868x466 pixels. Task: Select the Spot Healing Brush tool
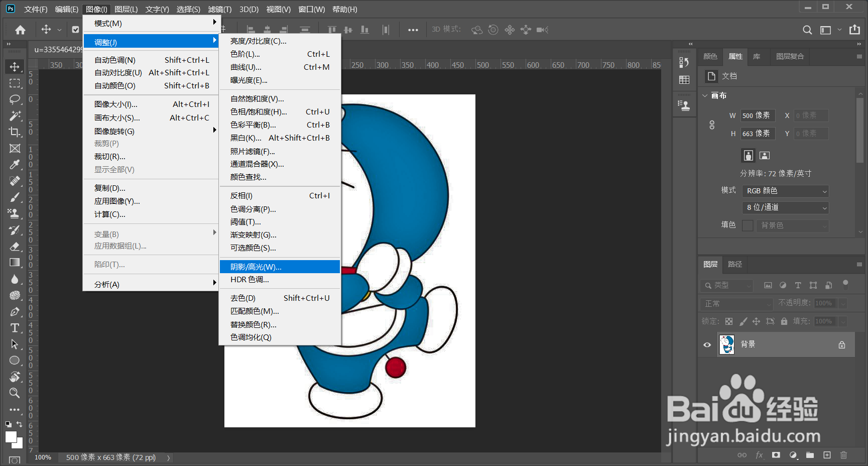coord(15,181)
